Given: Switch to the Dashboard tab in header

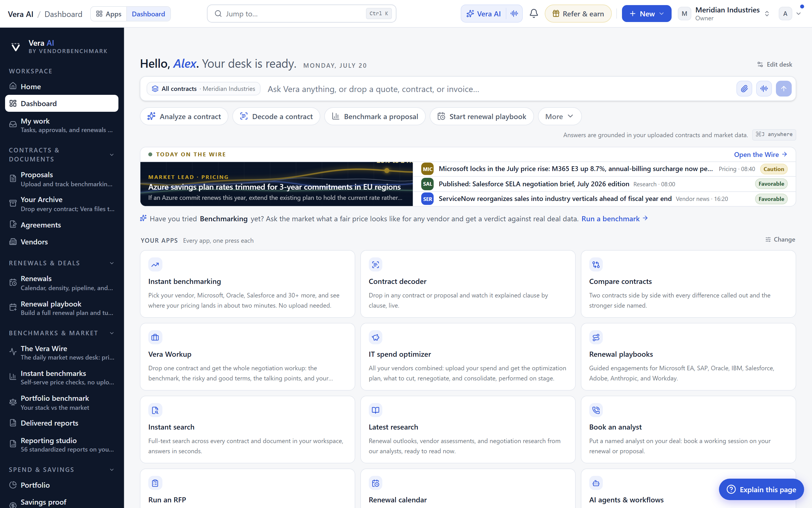Looking at the screenshot, I should pyautogui.click(x=148, y=14).
